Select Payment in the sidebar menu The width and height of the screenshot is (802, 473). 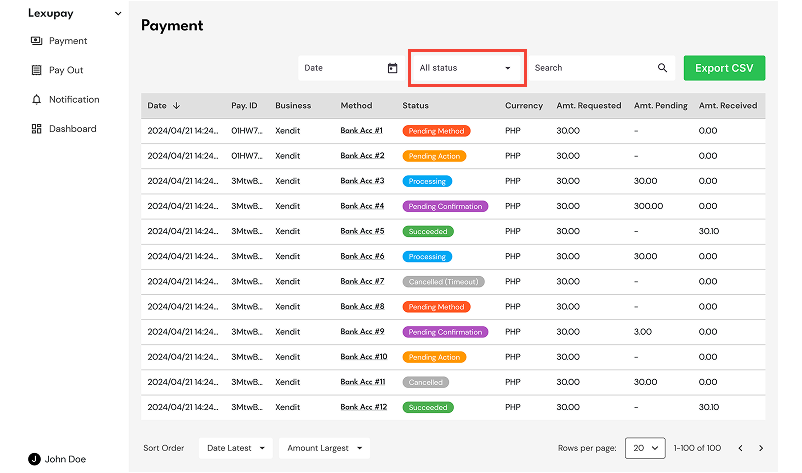pos(68,41)
